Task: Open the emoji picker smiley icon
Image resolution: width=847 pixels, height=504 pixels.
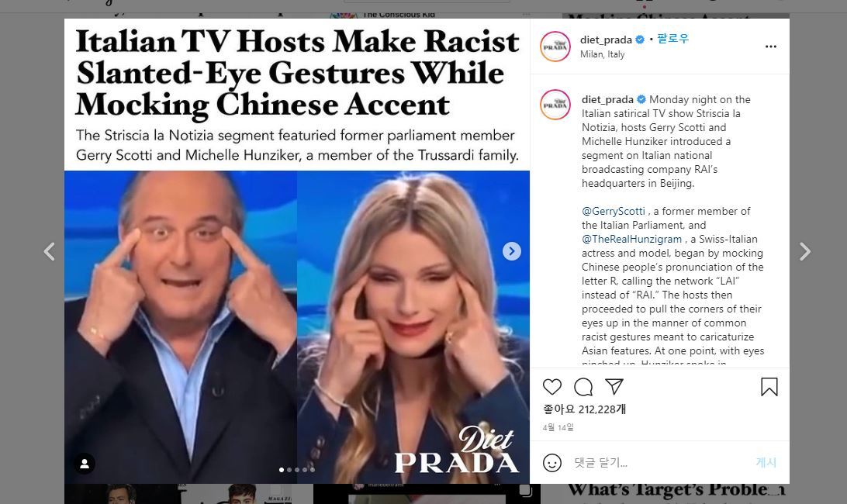Action: (x=552, y=463)
